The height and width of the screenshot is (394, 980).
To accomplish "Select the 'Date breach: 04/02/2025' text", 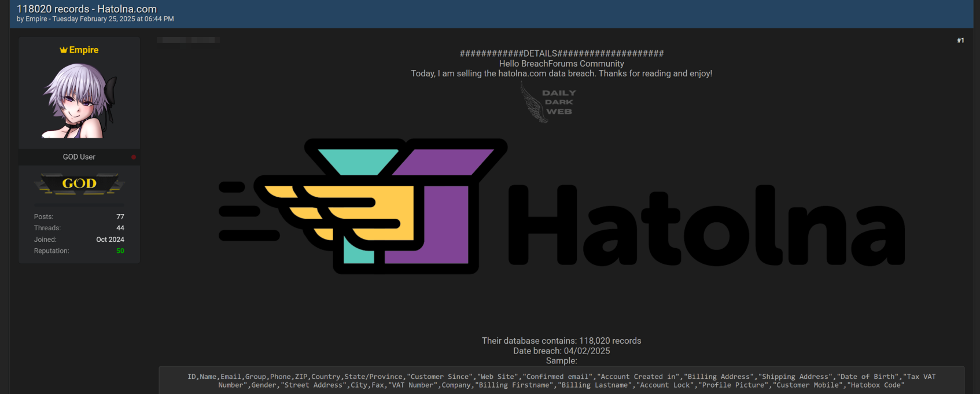I will [x=562, y=351].
